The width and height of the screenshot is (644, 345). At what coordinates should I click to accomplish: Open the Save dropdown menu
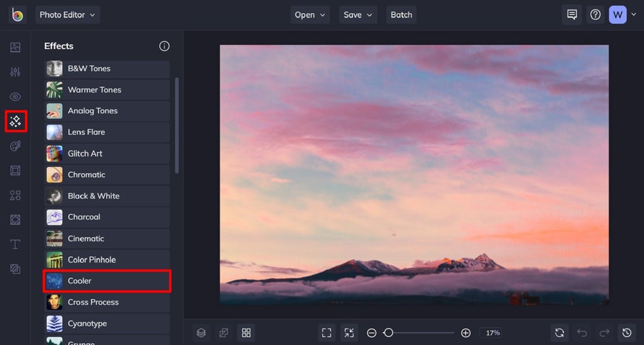click(x=358, y=15)
